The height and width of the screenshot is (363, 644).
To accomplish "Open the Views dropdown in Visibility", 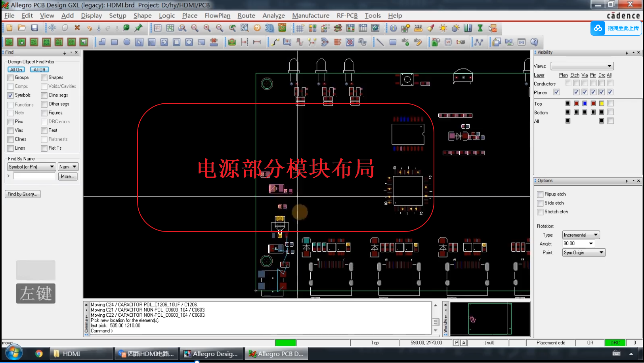I will 582,66.
